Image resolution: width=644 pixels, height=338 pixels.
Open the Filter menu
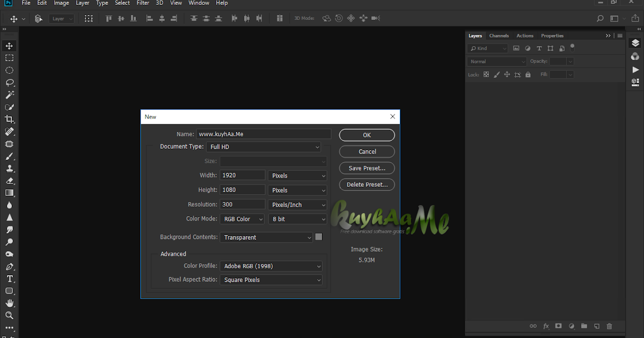click(x=143, y=3)
